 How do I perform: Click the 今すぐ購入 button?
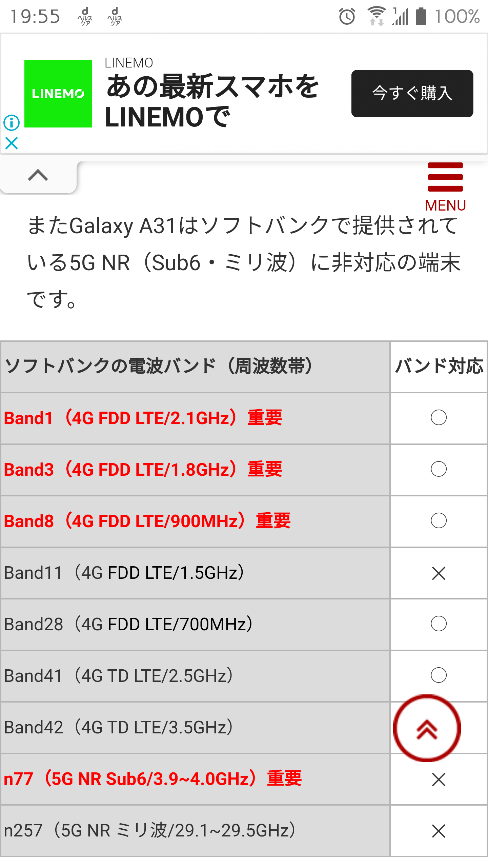412,94
